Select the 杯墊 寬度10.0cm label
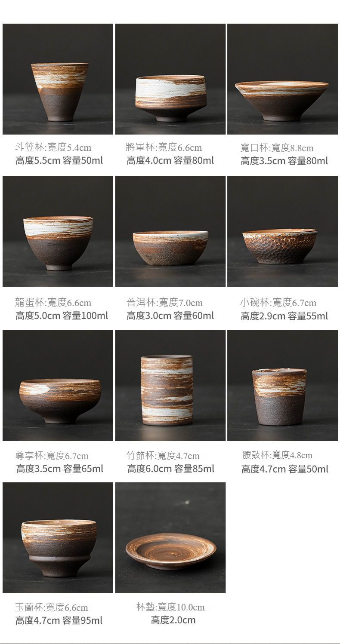Screen dimensions: 340x644 tap(170, 607)
